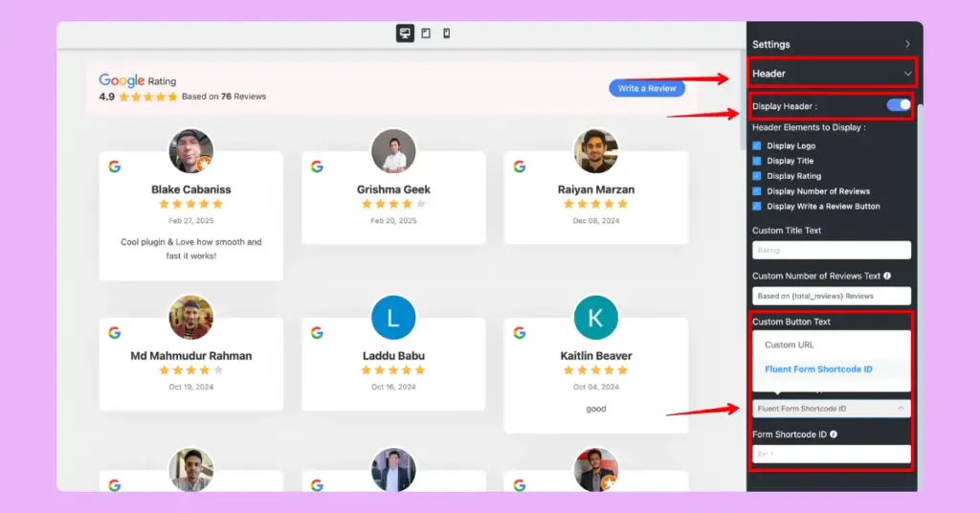Click review date Oct 16, 2024
The height and width of the screenshot is (513, 980).
393,387
